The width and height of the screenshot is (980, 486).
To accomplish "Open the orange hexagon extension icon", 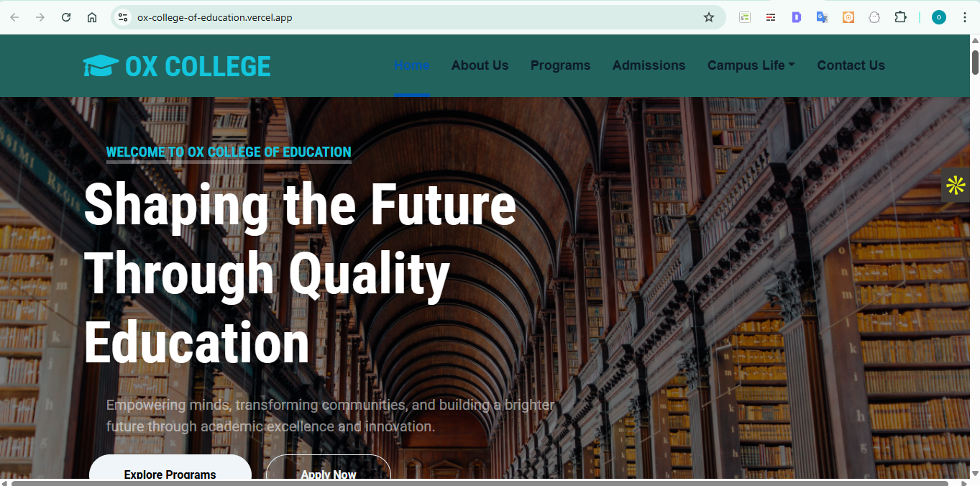I will coord(848,17).
